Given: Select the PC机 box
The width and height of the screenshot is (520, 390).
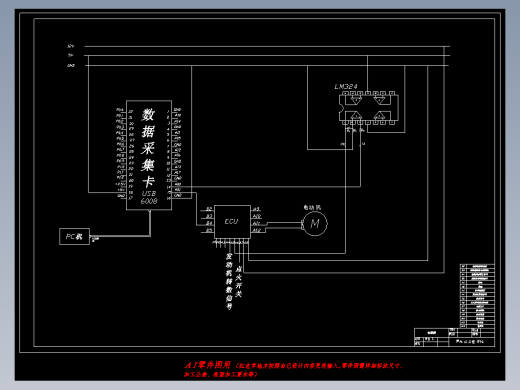Looking at the screenshot, I should (74, 237).
